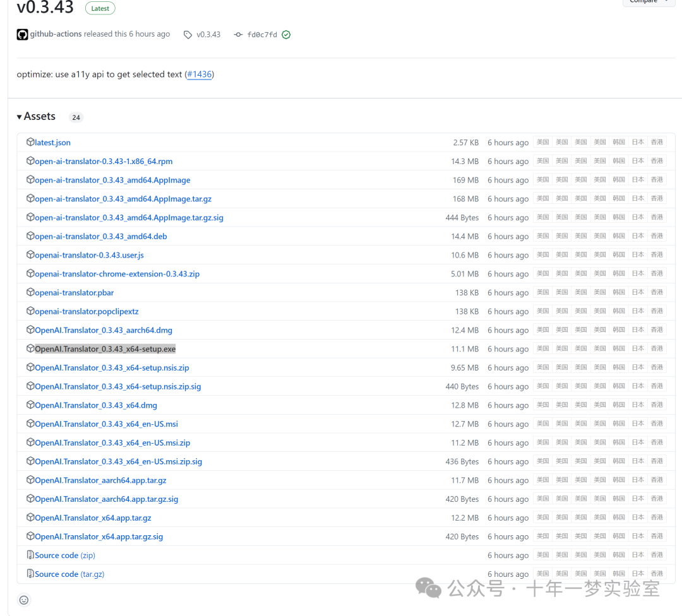Click the v0.3.43 tag link
The height and width of the screenshot is (616, 682).
click(x=208, y=34)
